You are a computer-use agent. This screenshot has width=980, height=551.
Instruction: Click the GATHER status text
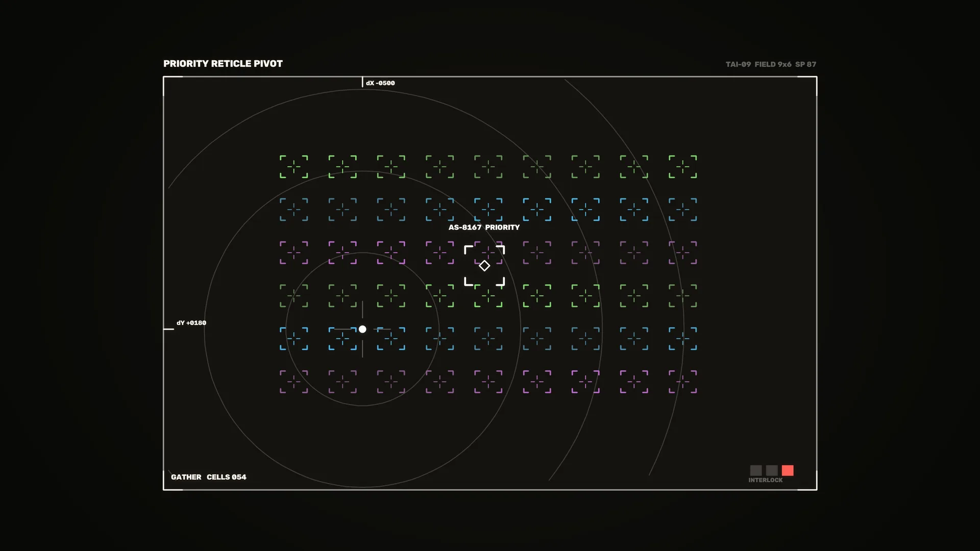pos(186,477)
